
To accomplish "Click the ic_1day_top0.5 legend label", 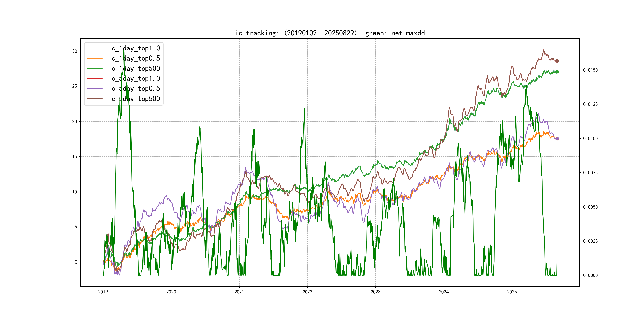I will 134,58.
